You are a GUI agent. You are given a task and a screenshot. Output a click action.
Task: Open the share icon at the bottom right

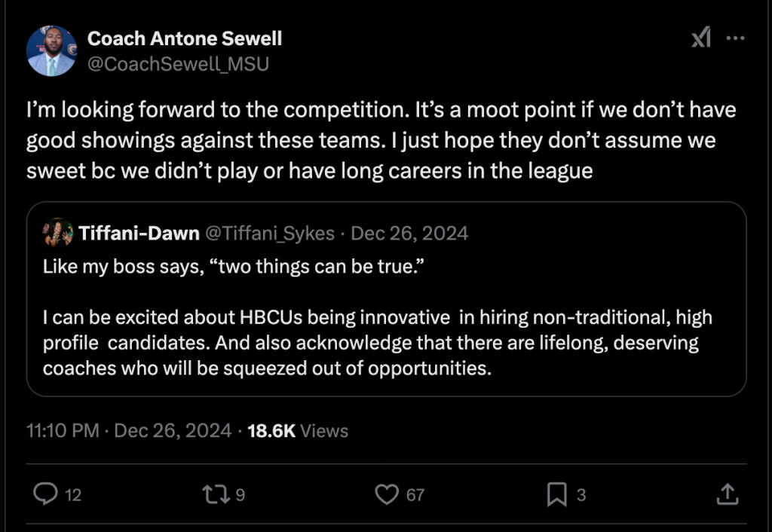726,494
